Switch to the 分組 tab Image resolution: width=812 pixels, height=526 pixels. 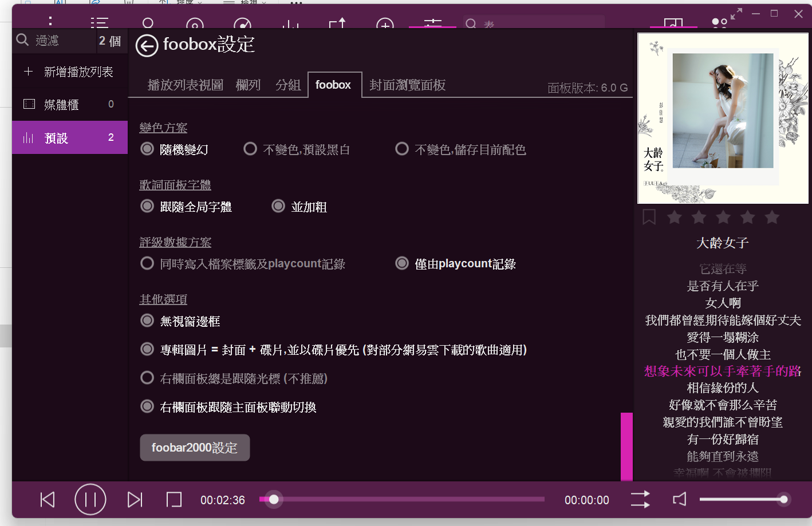click(288, 85)
